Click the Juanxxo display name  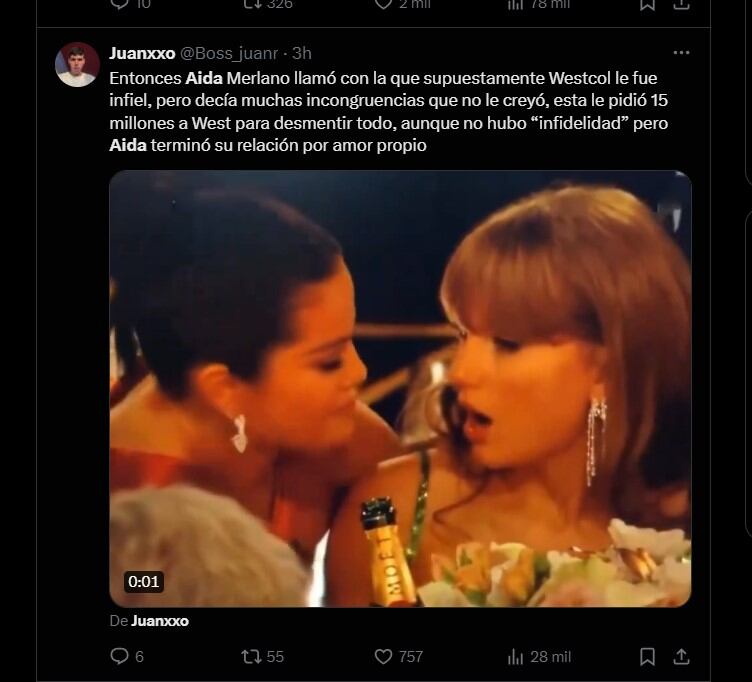[x=142, y=53]
